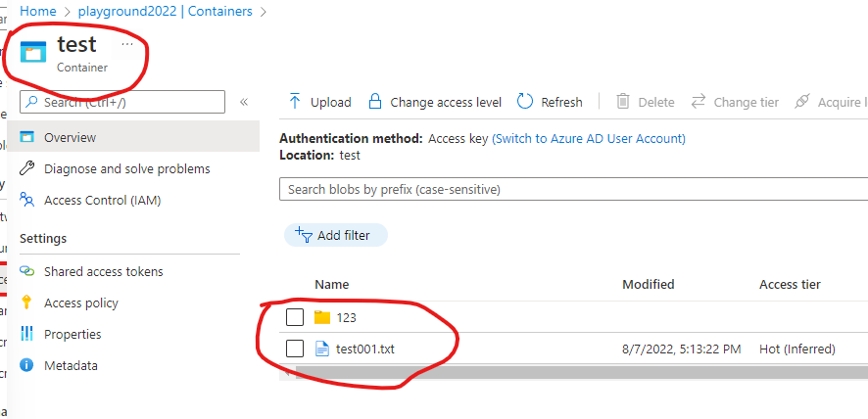The height and width of the screenshot is (419, 868).
Task: Click the Hot (Inferred) access tier cell
Action: [797, 349]
